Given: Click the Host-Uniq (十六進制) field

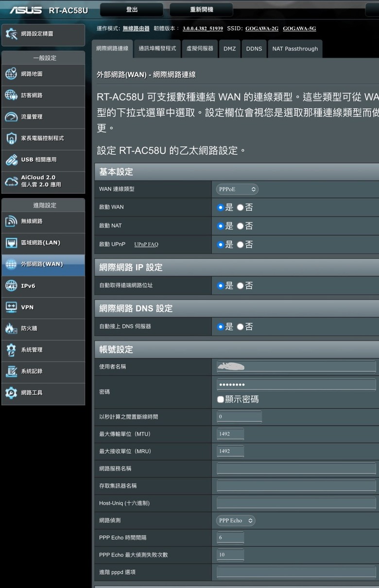Looking at the screenshot, I should tap(296, 503).
